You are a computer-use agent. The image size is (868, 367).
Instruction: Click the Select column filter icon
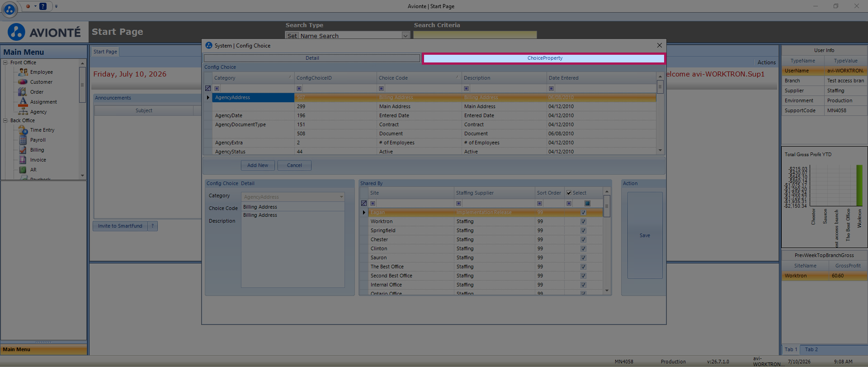pos(569,204)
